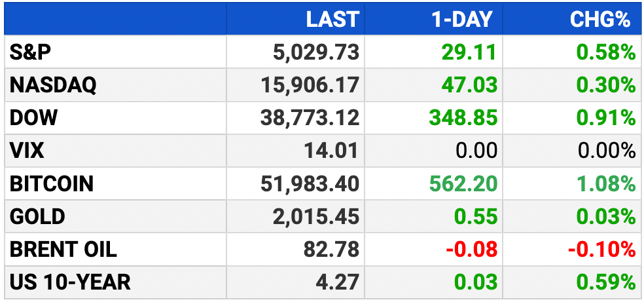The image size is (644, 304).
Task: Click DOW 1-day change 348.85
Action: coord(463,118)
